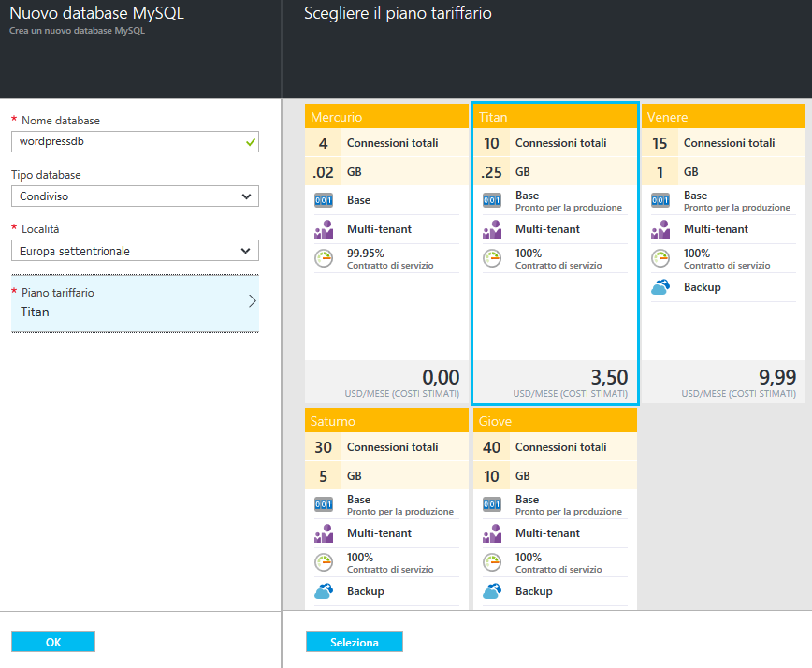Screen dimensions: 812x668
Task: Click the Base database icon in Giove plan
Action: point(492,504)
